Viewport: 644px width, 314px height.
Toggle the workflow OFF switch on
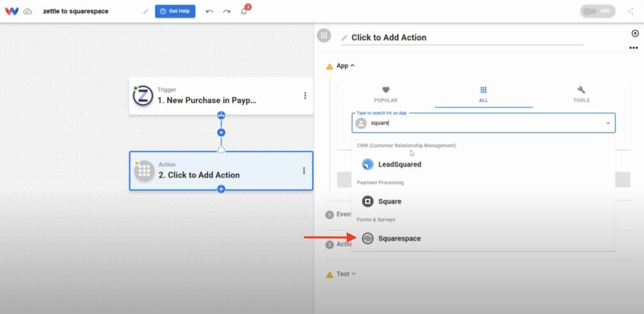coord(597,11)
